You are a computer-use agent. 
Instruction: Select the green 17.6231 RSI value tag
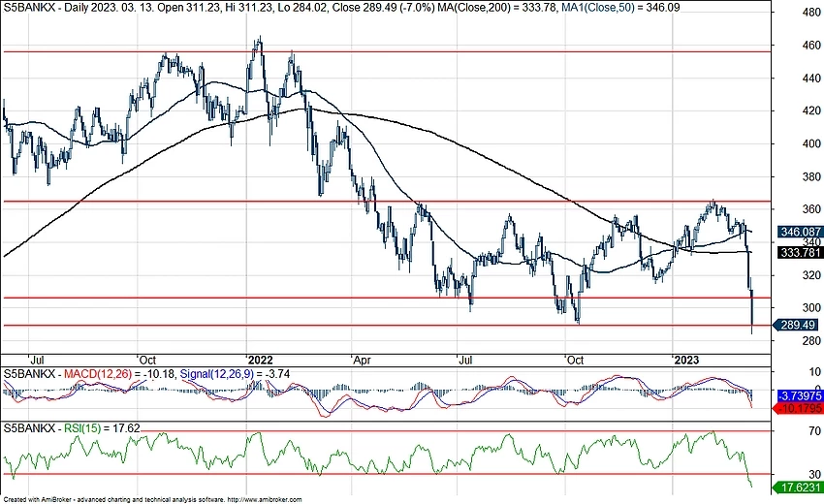click(x=799, y=488)
